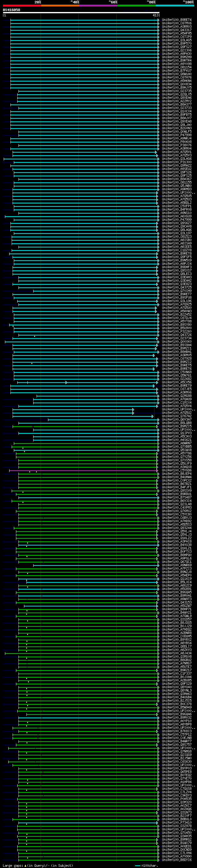The height and width of the screenshot is (868, 197).
Task: Click the UniRef100_P47998 label
Action: (x=176, y=135)
